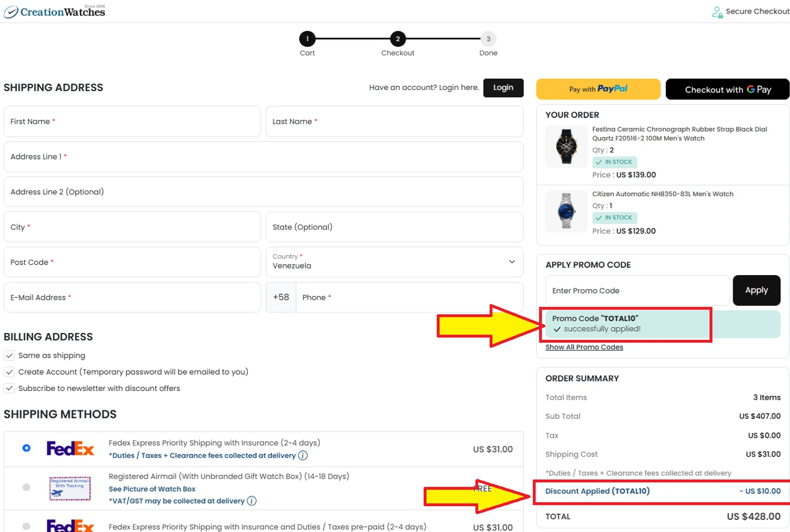The image size is (790, 532).
Task: Click the Shipping Cost US $31.00 value
Action: pos(763,454)
